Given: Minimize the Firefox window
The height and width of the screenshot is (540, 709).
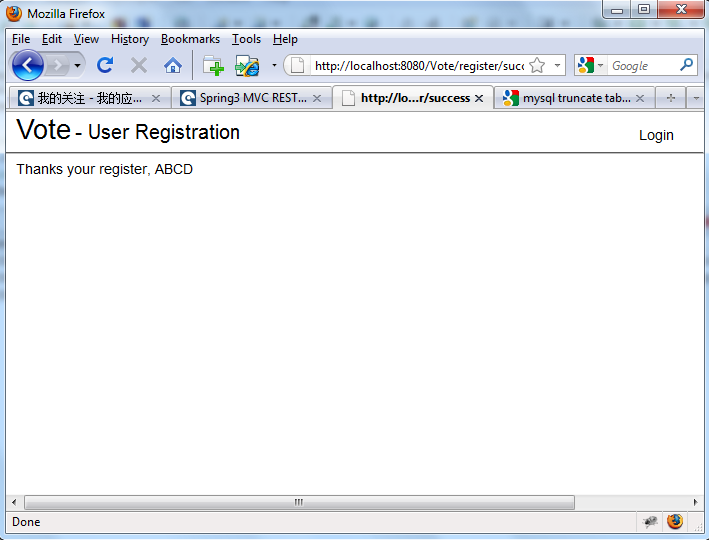Looking at the screenshot, I should pyautogui.click(x=617, y=10).
